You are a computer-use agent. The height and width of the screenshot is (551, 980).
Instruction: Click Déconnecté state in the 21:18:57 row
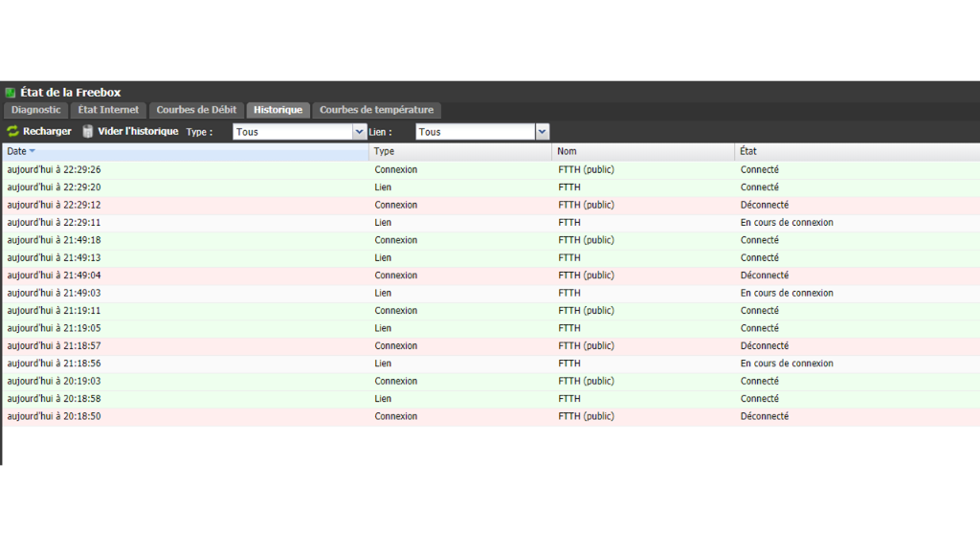[765, 346]
